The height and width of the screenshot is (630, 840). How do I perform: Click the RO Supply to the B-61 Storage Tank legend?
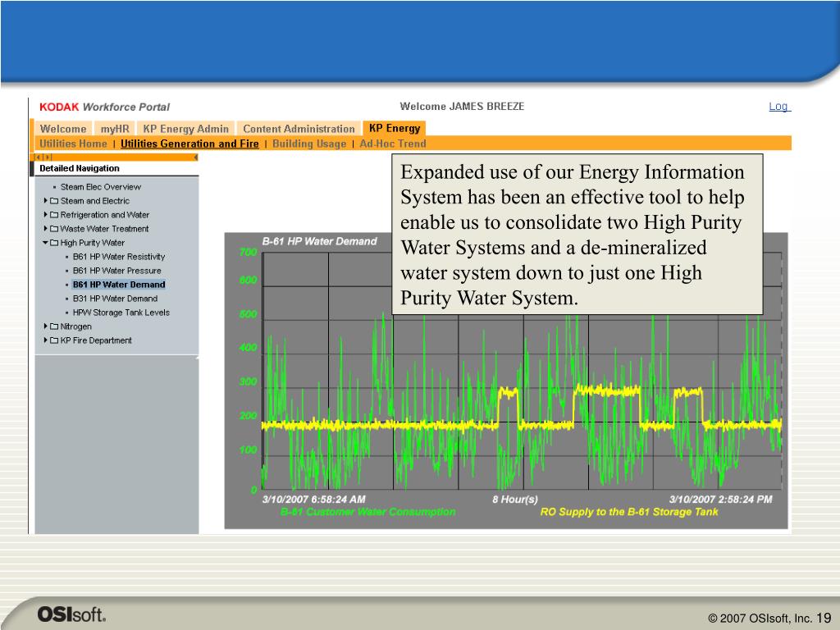629,512
